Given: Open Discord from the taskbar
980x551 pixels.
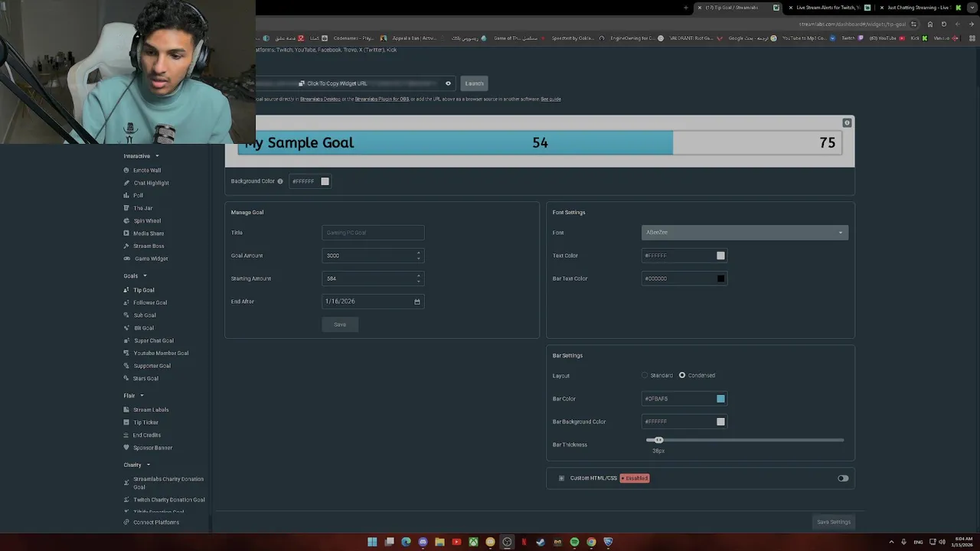Looking at the screenshot, I should coord(423,542).
